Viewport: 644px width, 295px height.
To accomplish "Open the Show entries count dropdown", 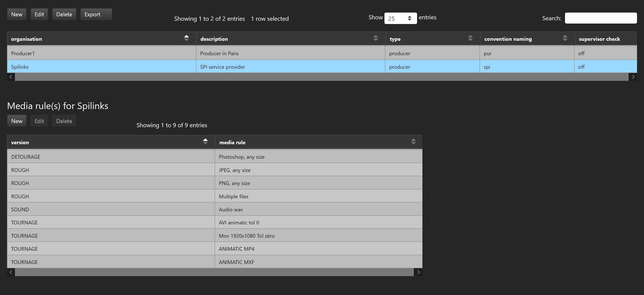I will [400, 18].
